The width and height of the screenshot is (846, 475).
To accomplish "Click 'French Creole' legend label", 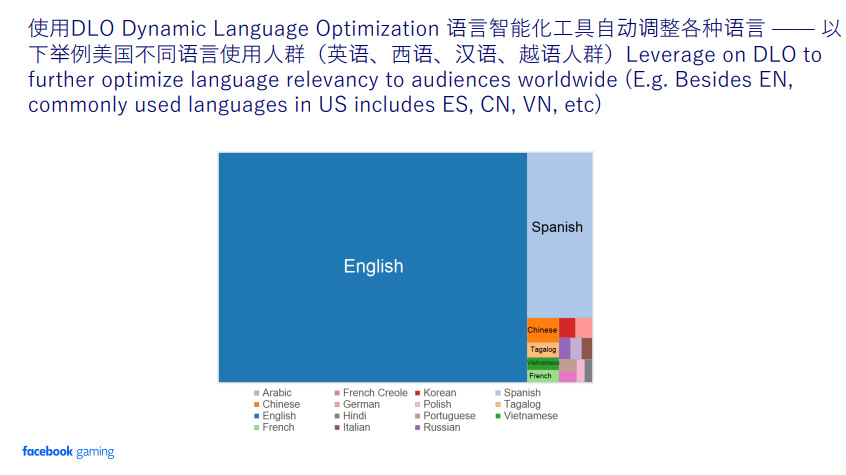I will 375,393.
